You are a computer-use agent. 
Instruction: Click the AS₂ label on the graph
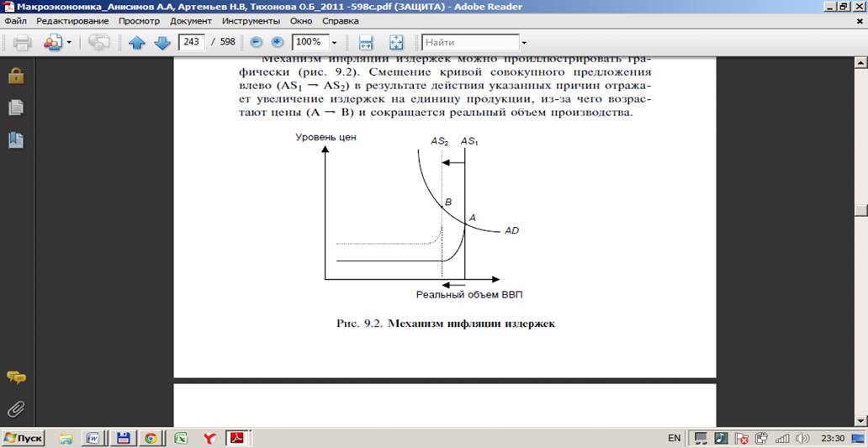(438, 141)
